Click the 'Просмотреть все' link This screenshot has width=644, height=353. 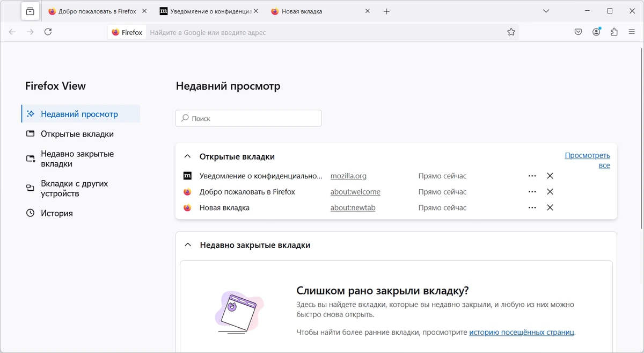(x=587, y=160)
